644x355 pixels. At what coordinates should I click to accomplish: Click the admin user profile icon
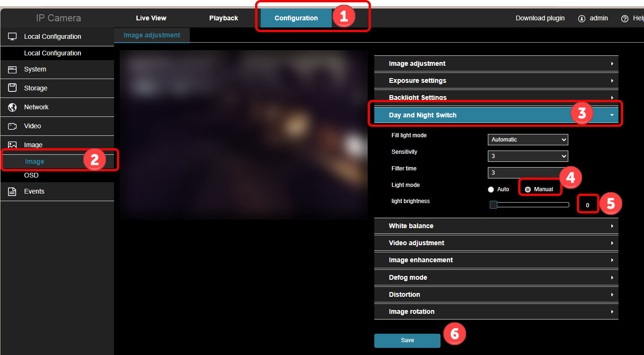click(582, 18)
